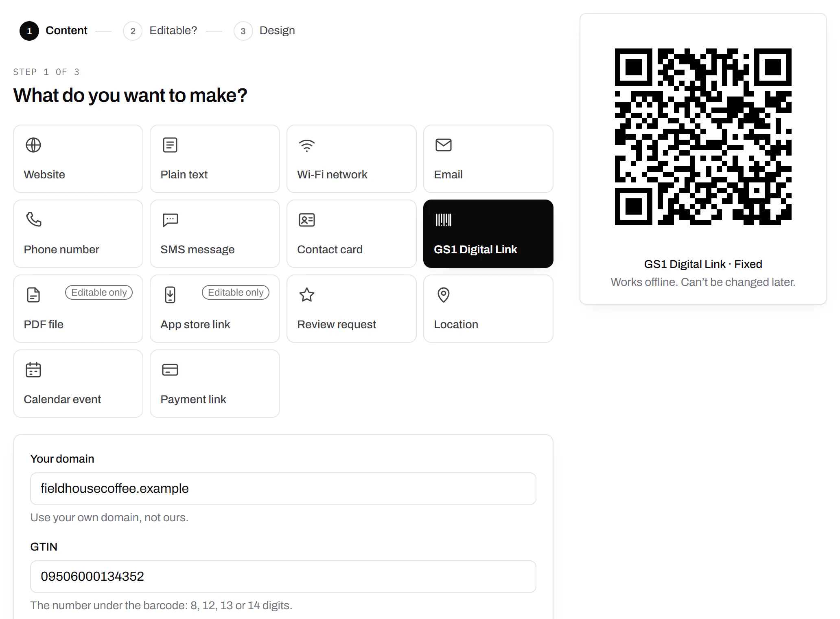Click the 'number under the barcode' hint text
Screen dimensions: 840x619
point(161,605)
